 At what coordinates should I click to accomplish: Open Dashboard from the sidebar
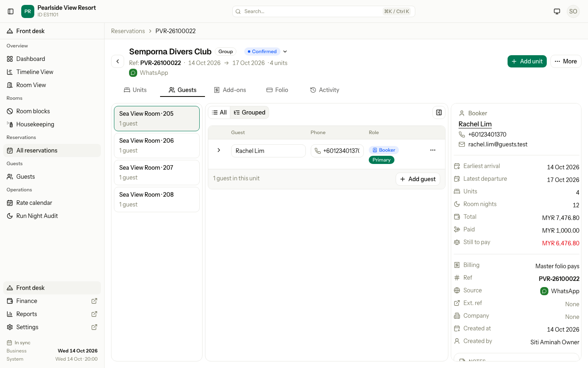click(x=52, y=59)
